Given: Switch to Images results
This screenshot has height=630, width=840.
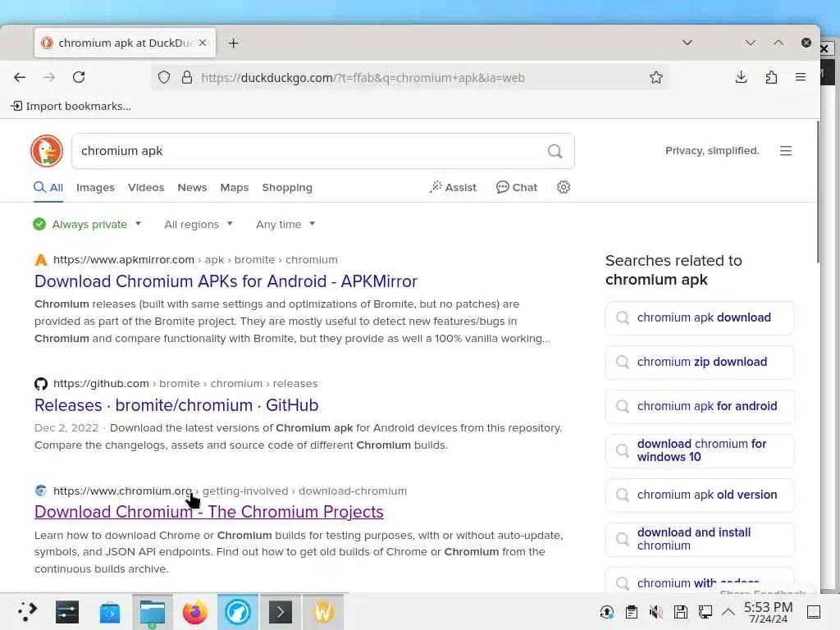Looking at the screenshot, I should [95, 188].
